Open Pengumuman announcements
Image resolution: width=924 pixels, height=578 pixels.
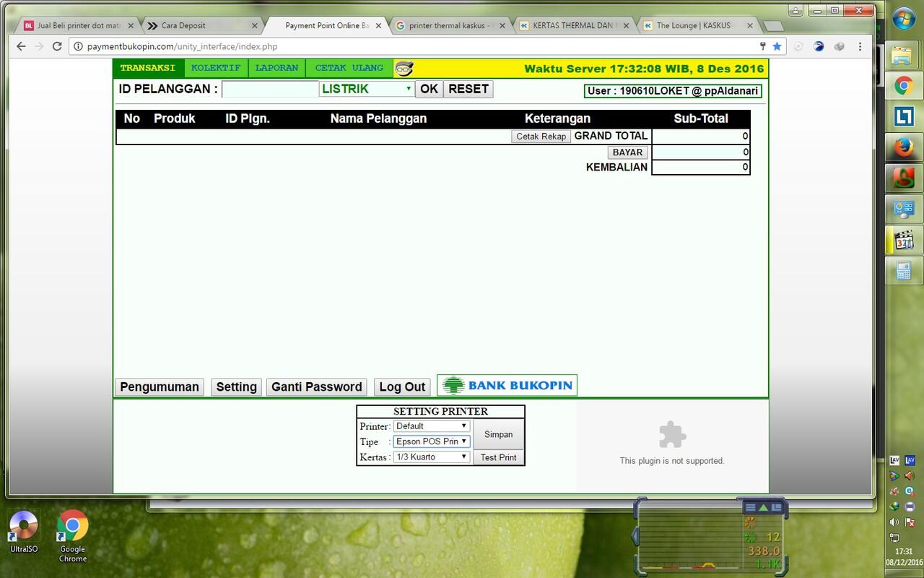(160, 387)
